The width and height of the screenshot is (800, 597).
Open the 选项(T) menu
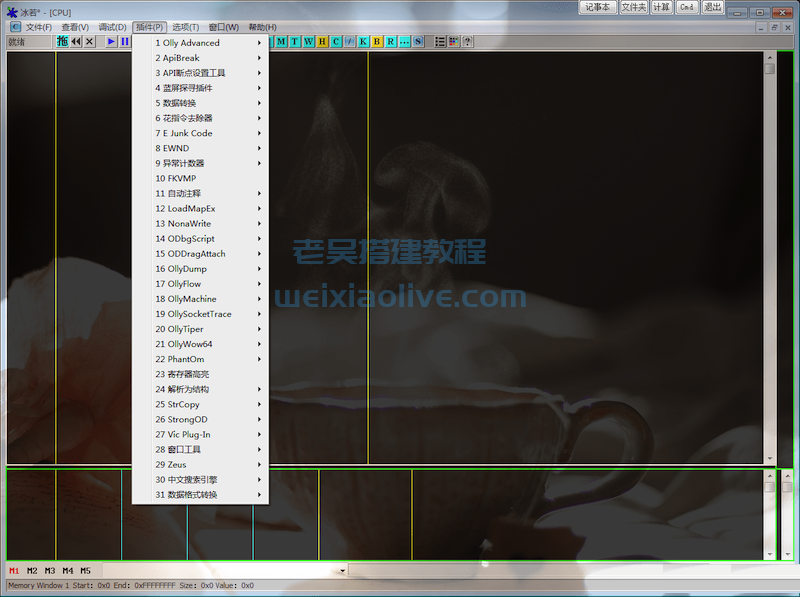[185, 27]
